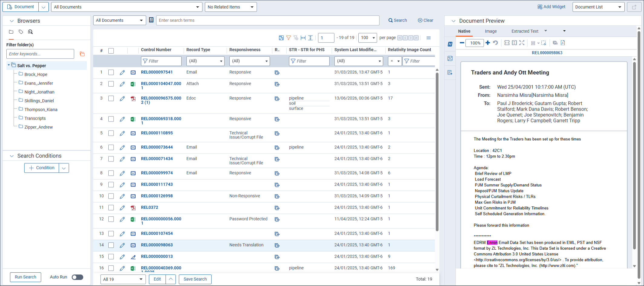Toggle the orange show filters icon

(x=289, y=38)
